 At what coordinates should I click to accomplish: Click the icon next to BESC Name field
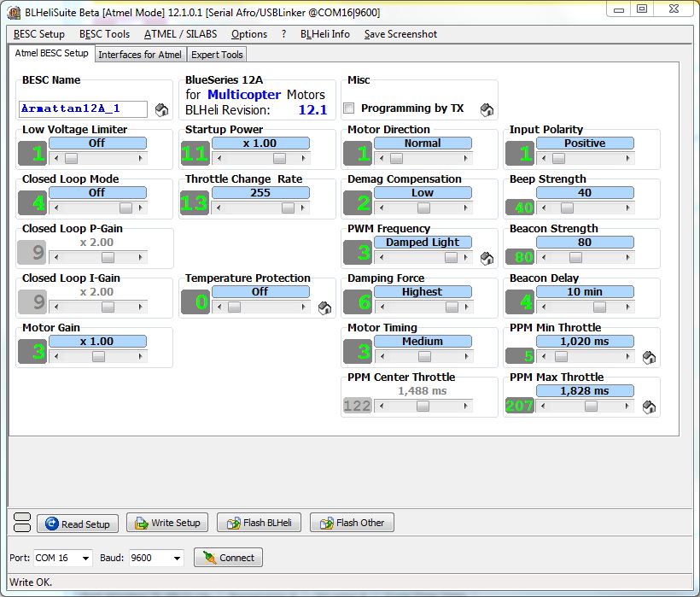click(161, 109)
